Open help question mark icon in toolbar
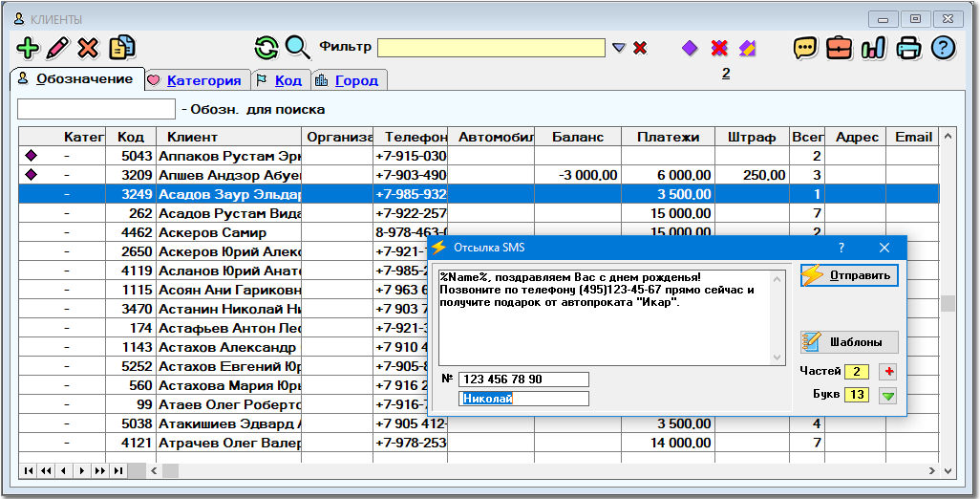The image size is (980, 499). coord(944,48)
